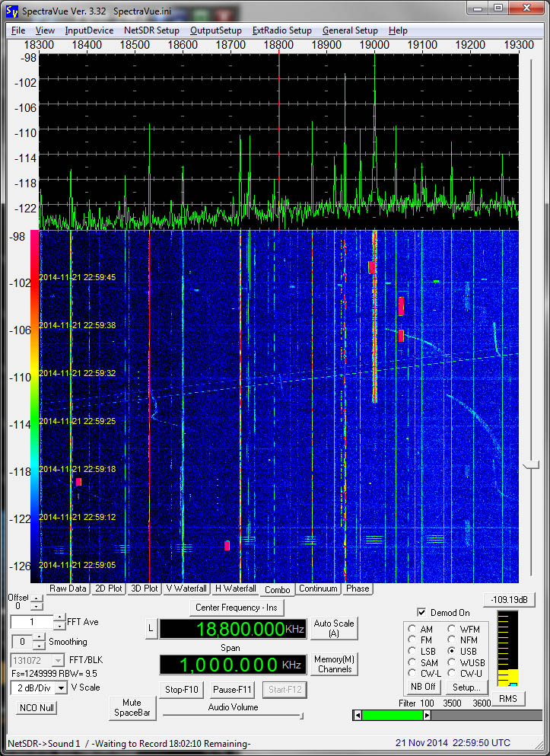Viewport: 550px width, 756px height.
Task: Select NFM demodulation mode
Action: click(x=452, y=640)
